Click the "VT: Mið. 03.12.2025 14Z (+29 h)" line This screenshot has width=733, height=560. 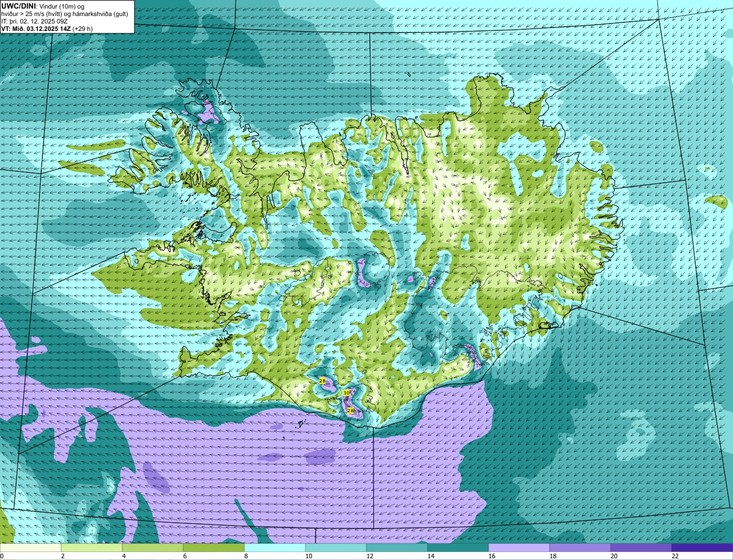pos(47,29)
